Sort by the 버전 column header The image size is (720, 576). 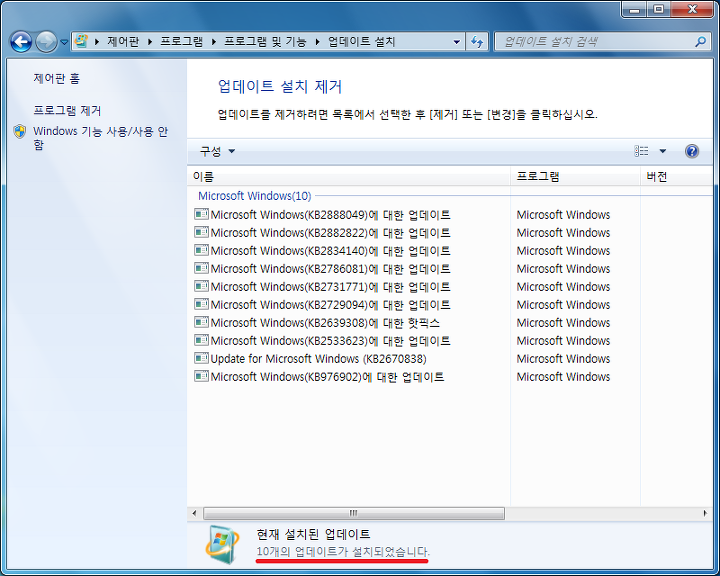click(676, 176)
